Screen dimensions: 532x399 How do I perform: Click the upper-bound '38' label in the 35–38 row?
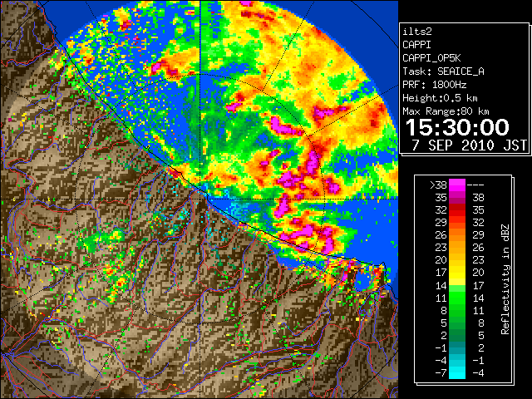pos(479,198)
